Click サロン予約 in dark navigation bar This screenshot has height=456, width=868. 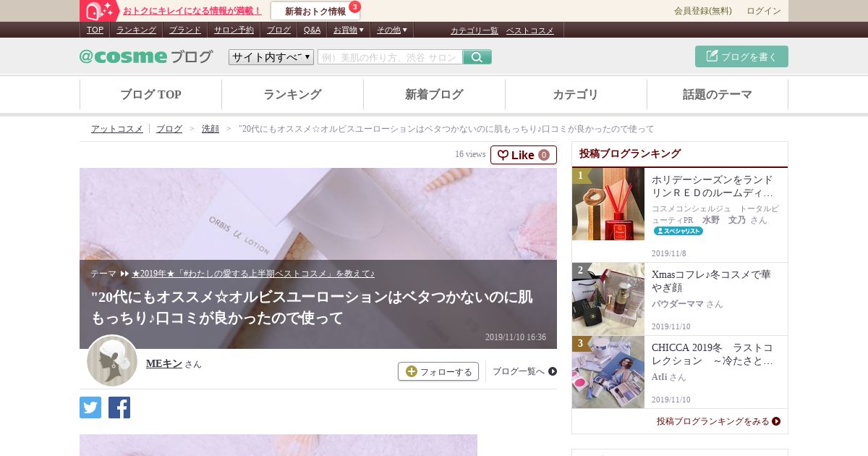click(x=234, y=30)
